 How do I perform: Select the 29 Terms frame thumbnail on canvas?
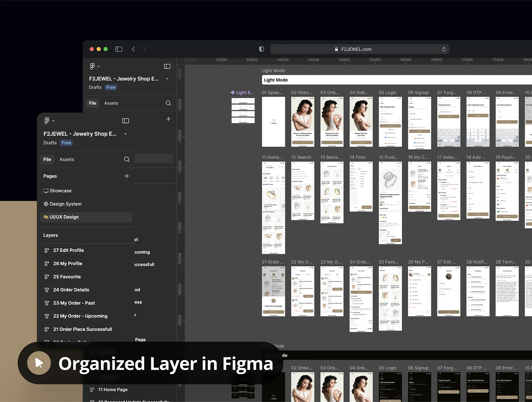pyautogui.click(x=507, y=291)
